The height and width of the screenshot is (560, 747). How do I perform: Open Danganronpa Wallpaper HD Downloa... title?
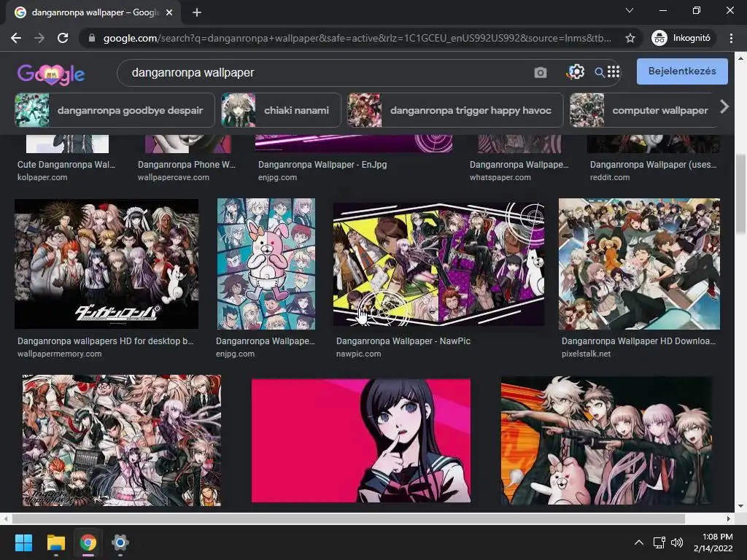[x=638, y=341]
